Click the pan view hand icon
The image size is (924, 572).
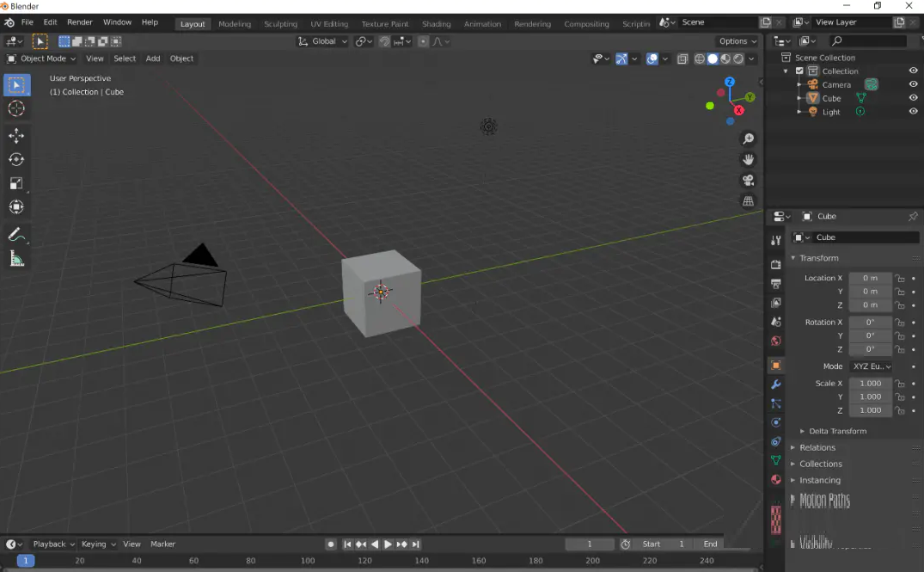[749, 160]
